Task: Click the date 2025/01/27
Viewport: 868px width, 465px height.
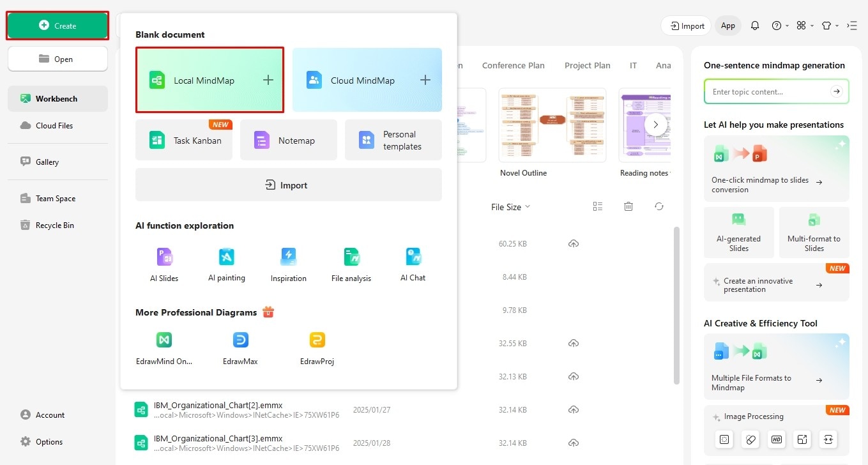Action: (372, 409)
